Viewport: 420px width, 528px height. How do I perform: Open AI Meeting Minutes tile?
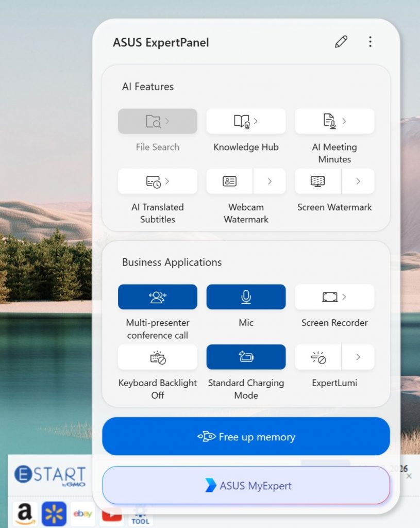334,122
